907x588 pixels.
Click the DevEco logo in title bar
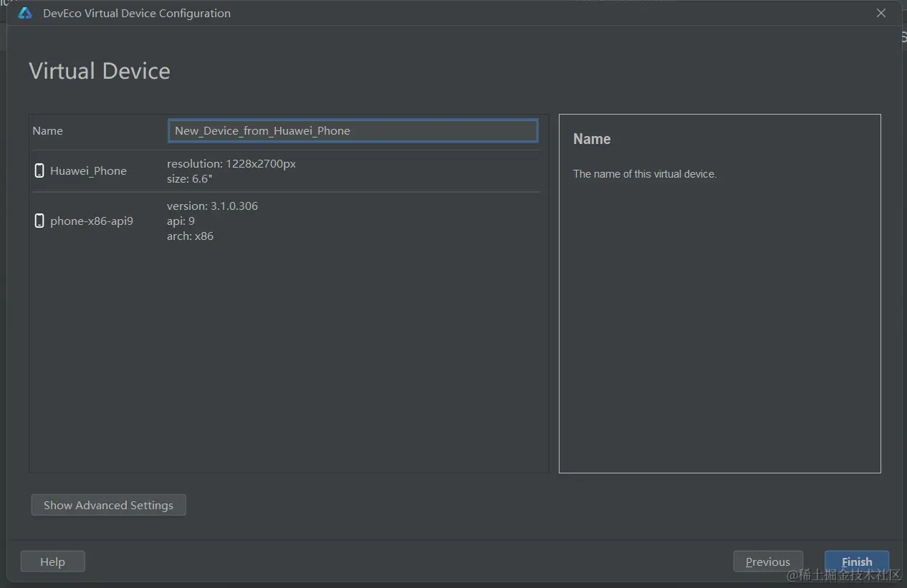[25, 14]
